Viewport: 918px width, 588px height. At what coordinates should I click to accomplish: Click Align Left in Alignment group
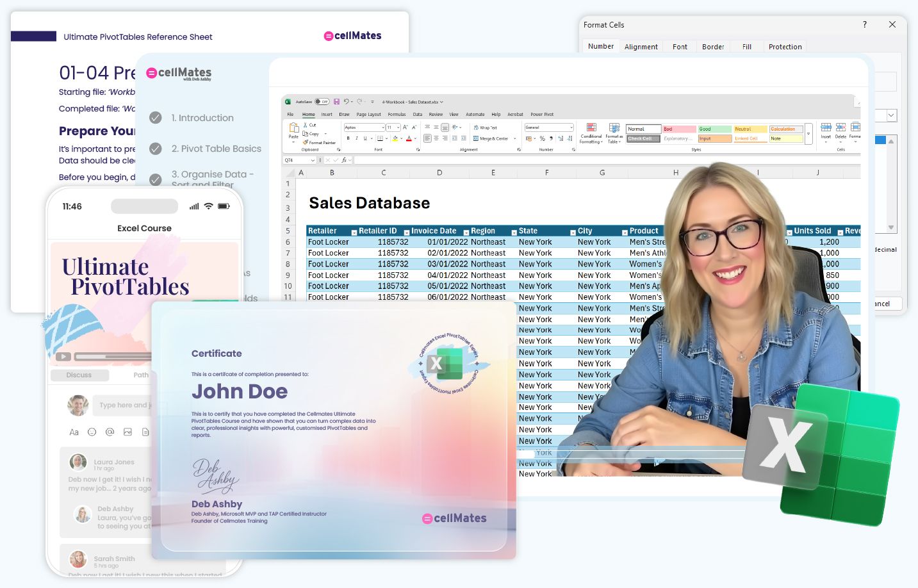[x=427, y=138]
